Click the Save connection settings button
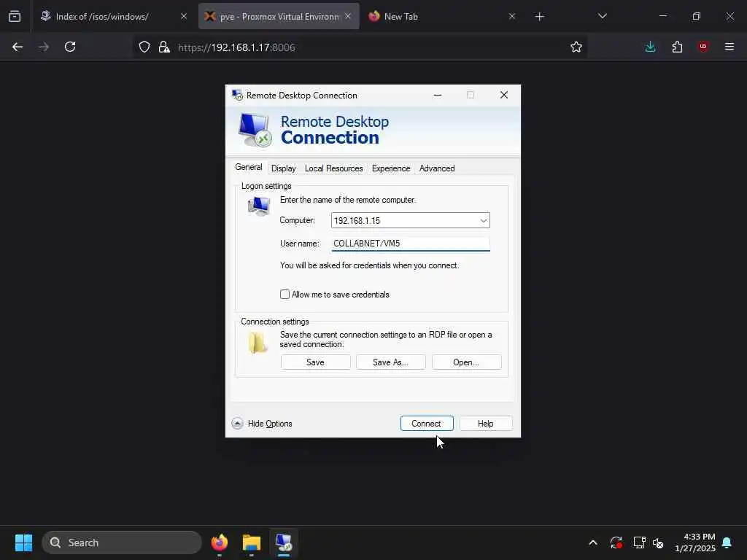This screenshot has width=747, height=560. pos(315,362)
